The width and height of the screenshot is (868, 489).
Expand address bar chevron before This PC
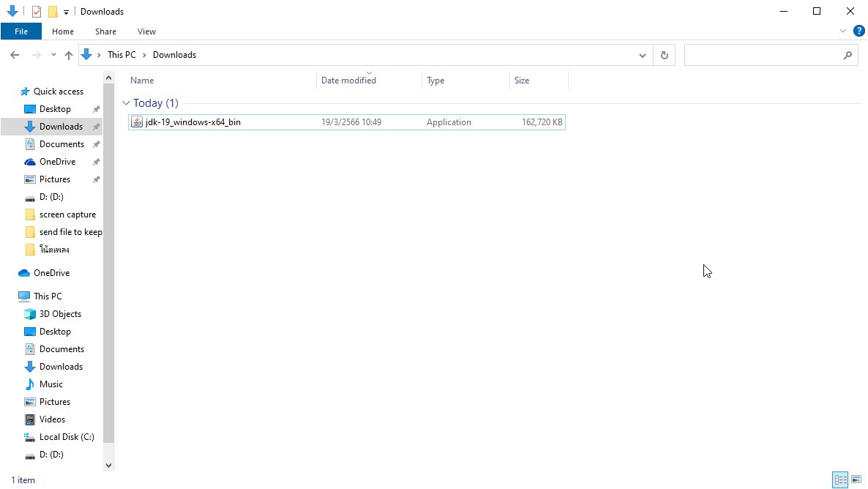point(99,55)
